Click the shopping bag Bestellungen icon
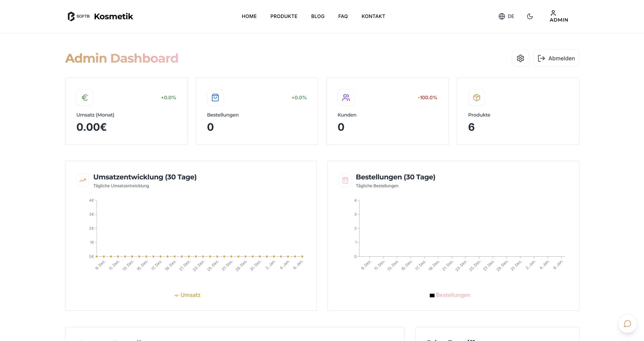644x341 pixels. tap(215, 98)
